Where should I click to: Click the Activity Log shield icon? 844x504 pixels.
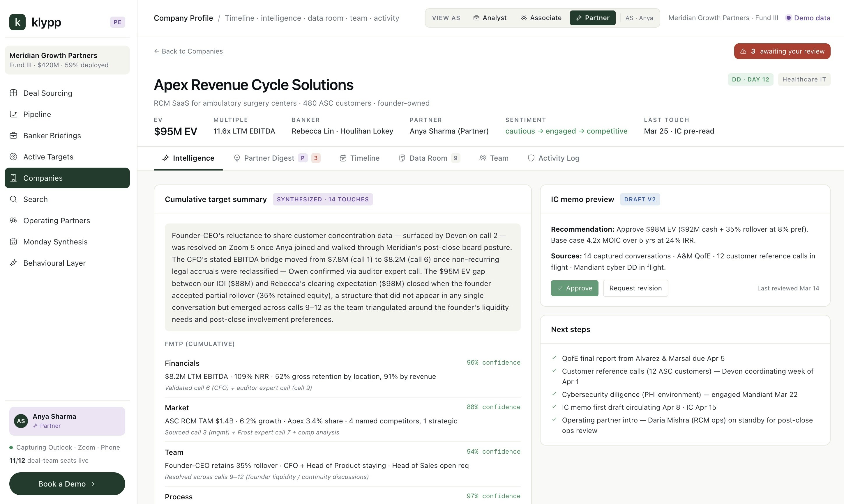531,158
